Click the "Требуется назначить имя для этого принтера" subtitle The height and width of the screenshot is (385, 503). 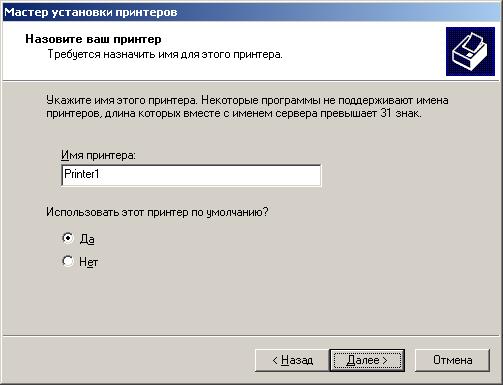[165, 54]
